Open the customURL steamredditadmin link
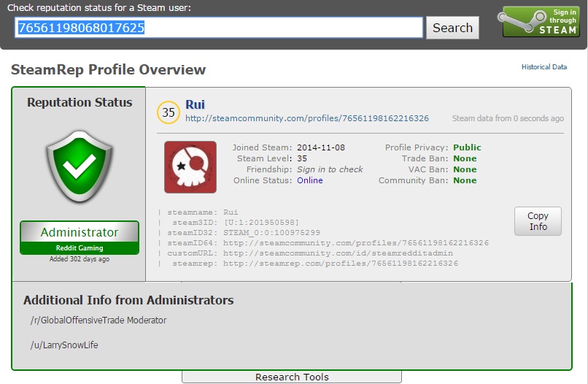 (338, 253)
